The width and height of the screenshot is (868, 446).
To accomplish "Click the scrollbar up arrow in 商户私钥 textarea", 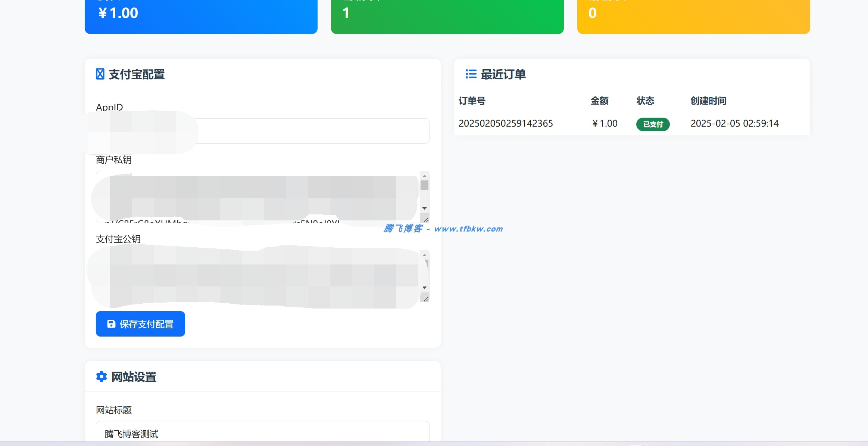I will pos(424,176).
